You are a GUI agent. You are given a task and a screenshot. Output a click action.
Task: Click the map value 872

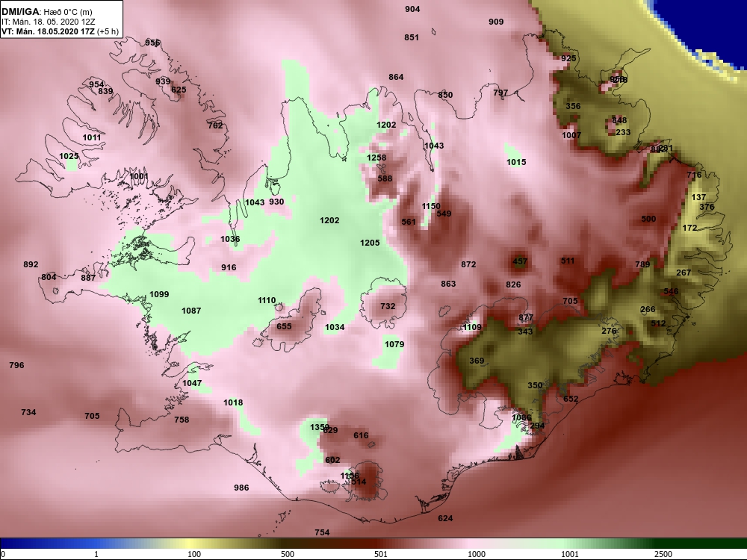[x=468, y=264]
